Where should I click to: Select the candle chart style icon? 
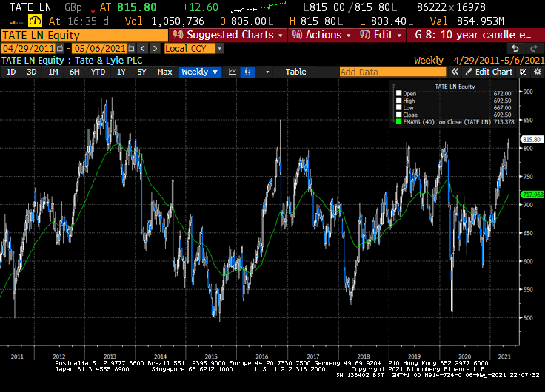click(247, 72)
